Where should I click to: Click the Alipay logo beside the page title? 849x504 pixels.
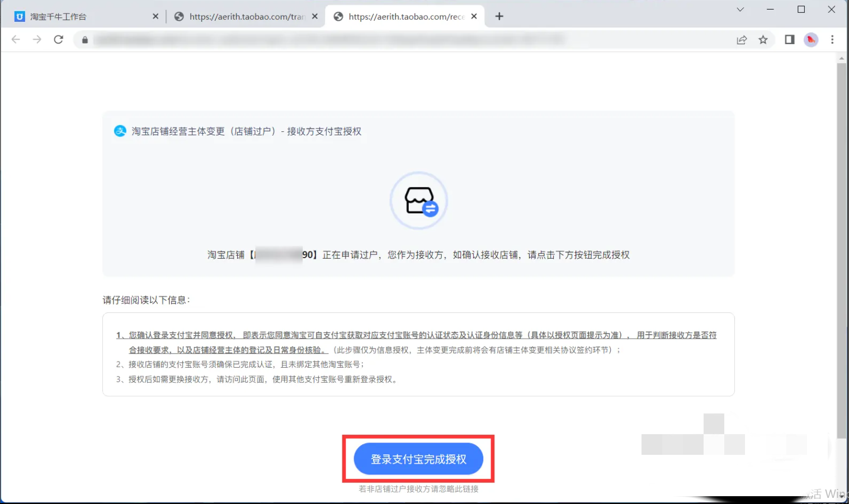pos(120,131)
